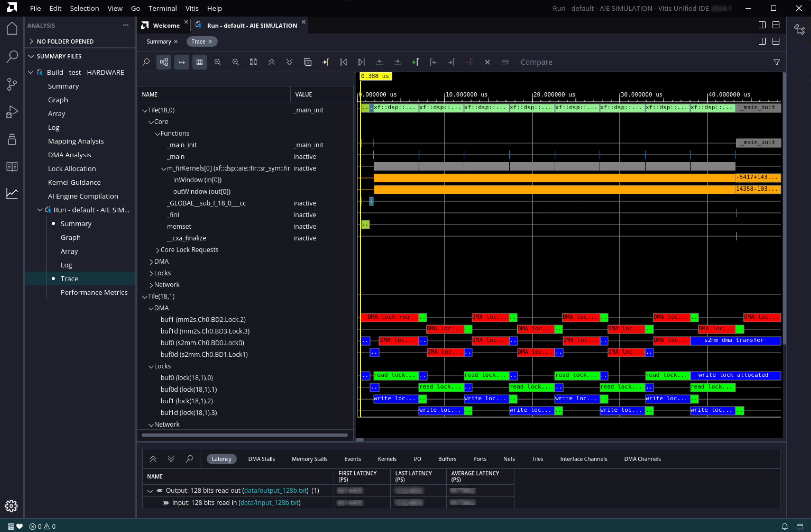Go to the first time marker
This screenshot has width=811, height=532.
tap(344, 62)
